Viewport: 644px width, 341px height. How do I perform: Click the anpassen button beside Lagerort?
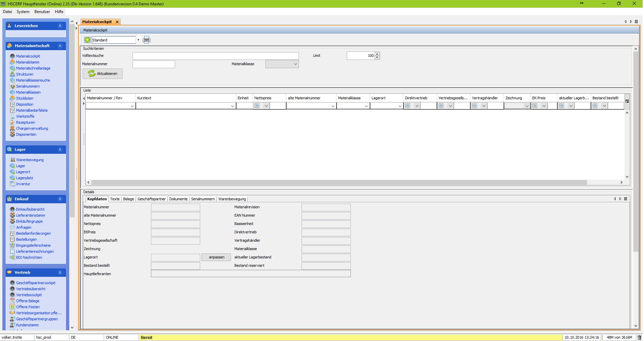pyautogui.click(x=216, y=257)
